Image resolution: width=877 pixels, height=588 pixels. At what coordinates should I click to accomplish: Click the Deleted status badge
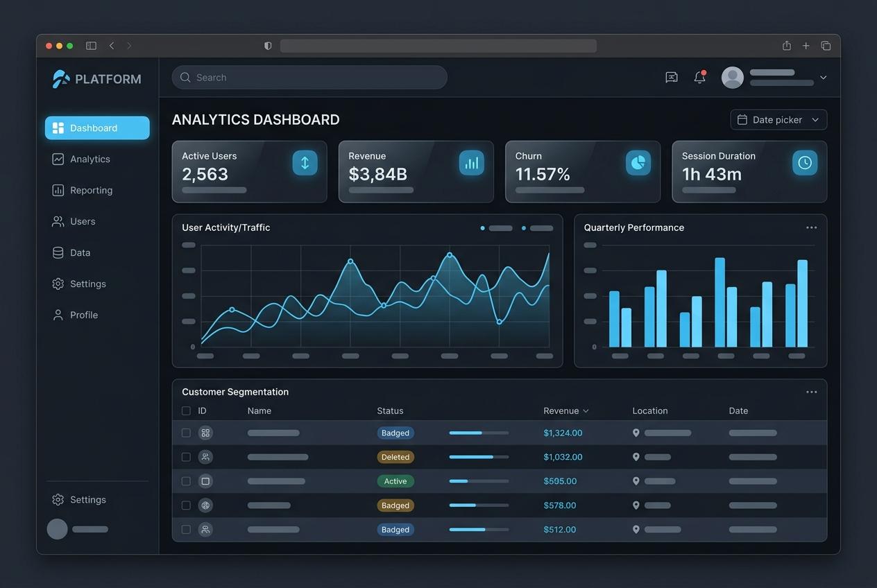395,457
